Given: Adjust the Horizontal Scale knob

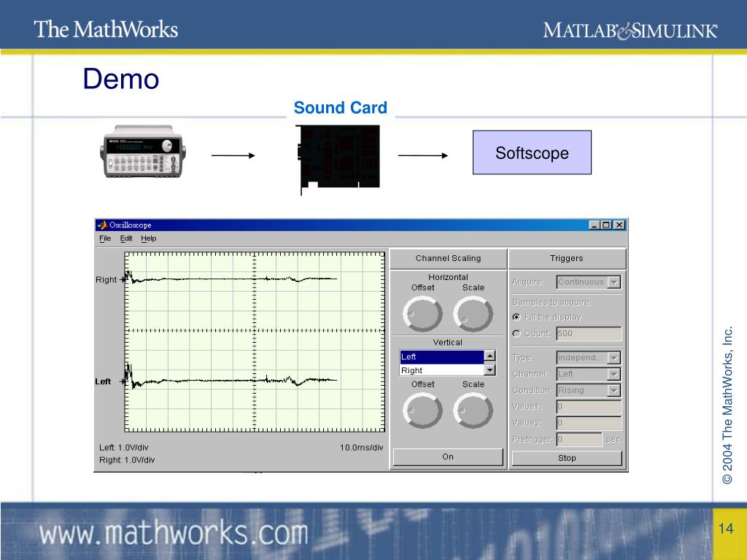Looking at the screenshot, I should pos(473,314).
